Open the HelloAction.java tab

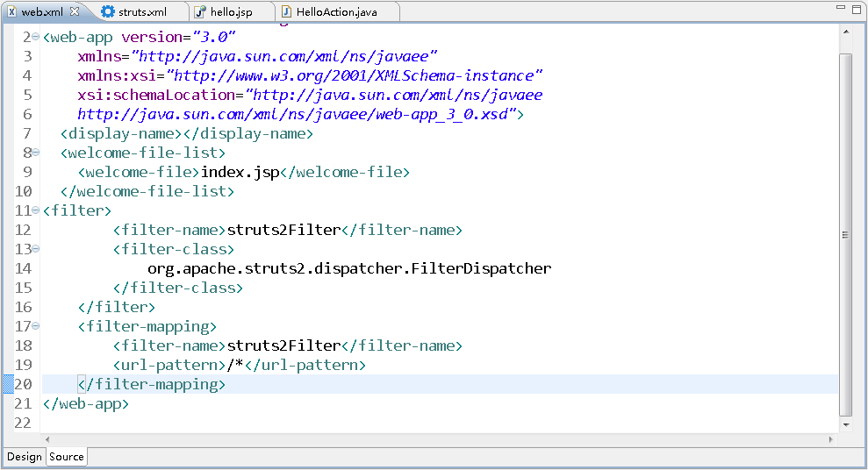pos(329,11)
